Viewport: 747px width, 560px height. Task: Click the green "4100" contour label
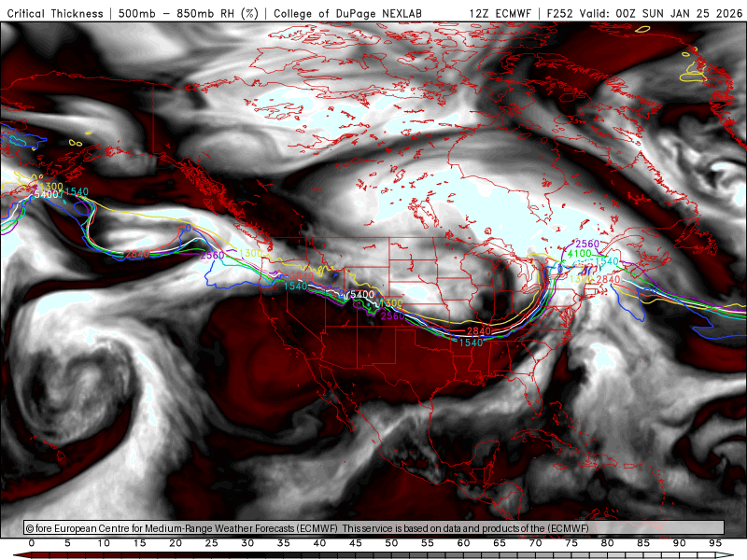pyautogui.click(x=579, y=254)
